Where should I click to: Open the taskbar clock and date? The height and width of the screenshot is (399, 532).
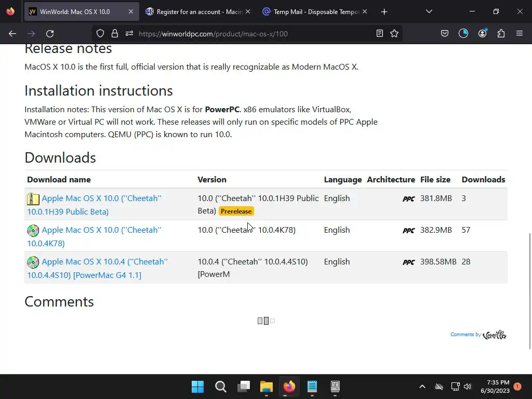coord(495,387)
